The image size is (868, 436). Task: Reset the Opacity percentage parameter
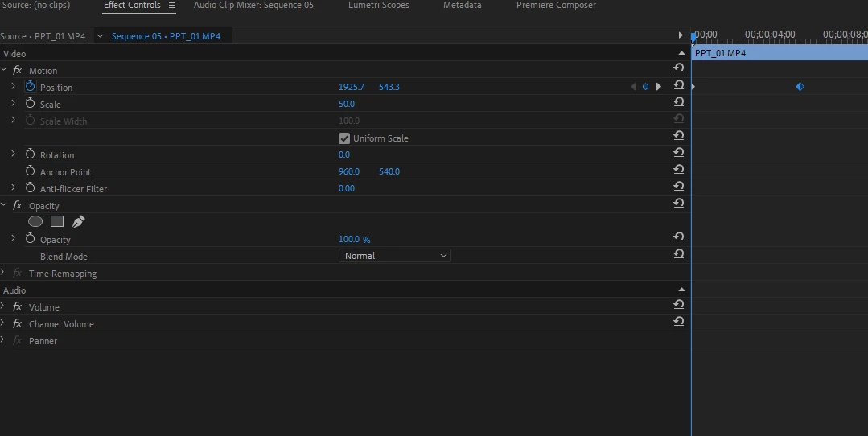coord(679,237)
